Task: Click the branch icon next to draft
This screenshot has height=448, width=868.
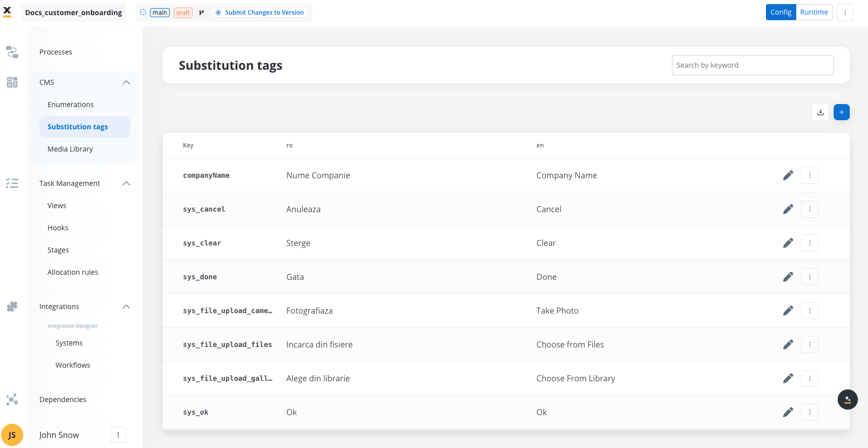Action: (202, 13)
